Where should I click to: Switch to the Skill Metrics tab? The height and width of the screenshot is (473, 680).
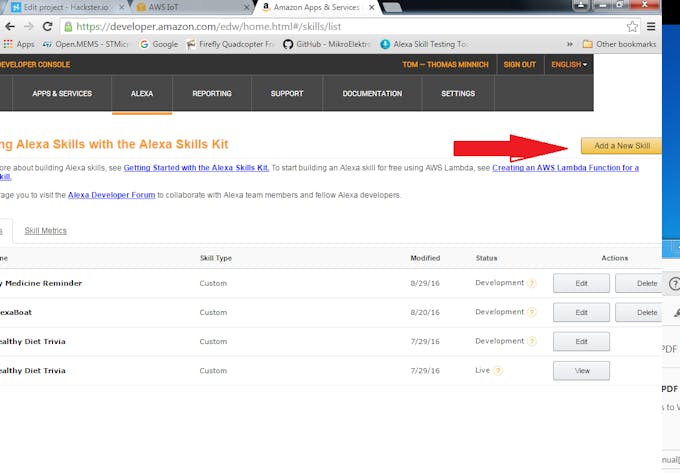click(x=46, y=231)
